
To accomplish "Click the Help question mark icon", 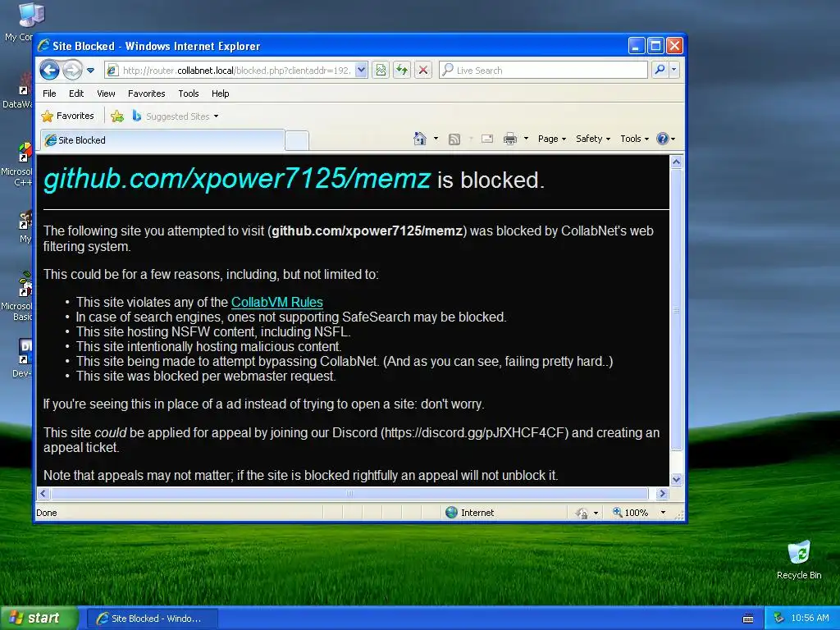I will (663, 139).
